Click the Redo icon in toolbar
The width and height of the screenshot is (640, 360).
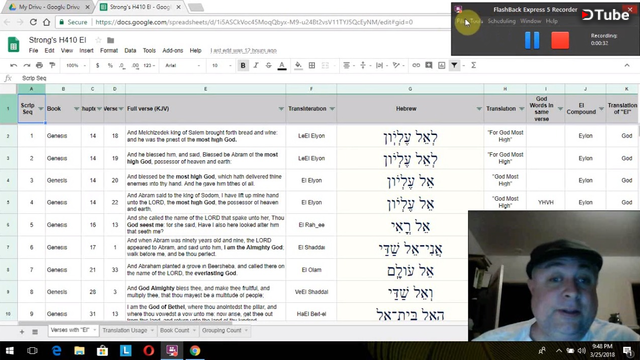(27, 65)
